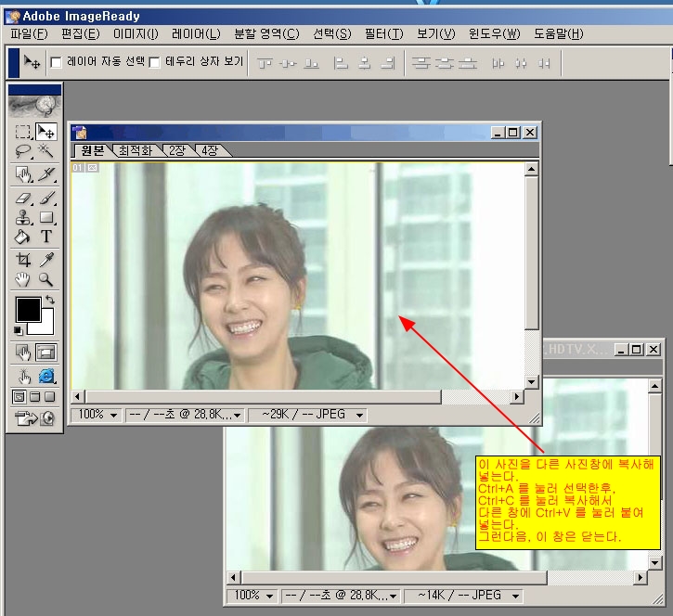
Task: Select the Magic Wand tool
Action: pos(45,151)
